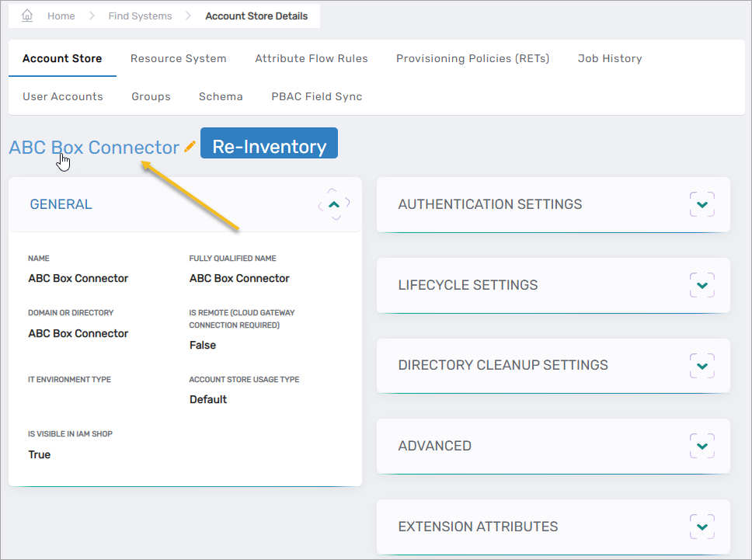
Task: Click the Home breadcrumb link text
Action: 61,16
